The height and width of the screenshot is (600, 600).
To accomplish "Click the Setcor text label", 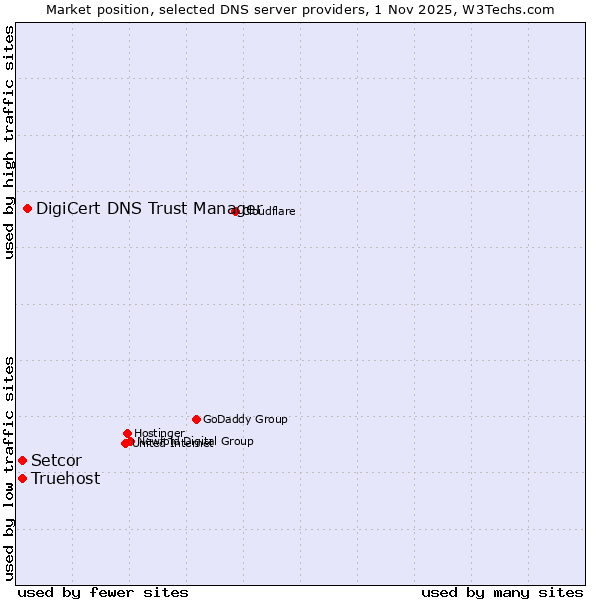I will point(56,460).
